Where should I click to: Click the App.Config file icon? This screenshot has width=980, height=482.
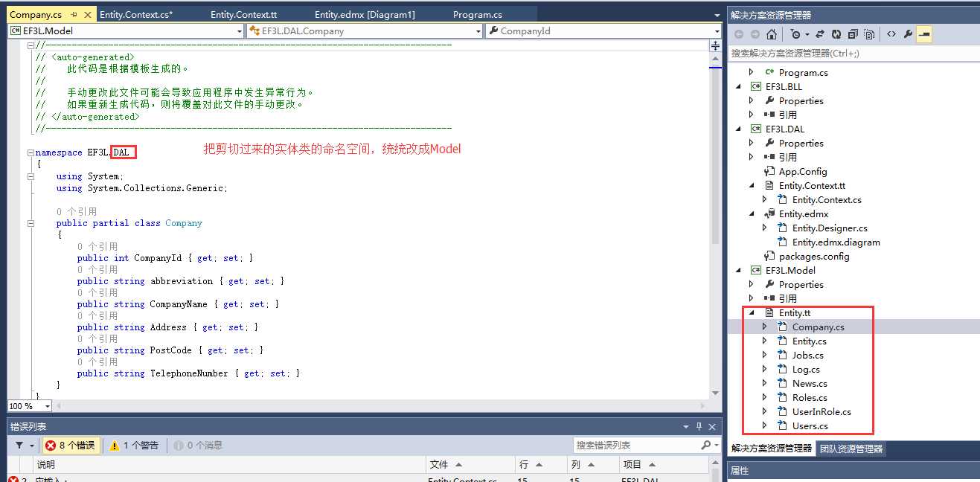click(769, 171)
